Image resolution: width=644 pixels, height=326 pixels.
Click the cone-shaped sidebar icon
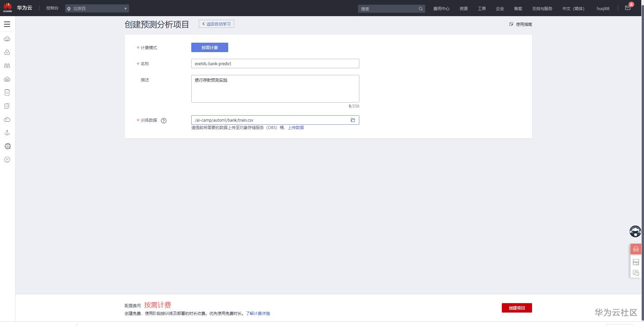(7, 133)
